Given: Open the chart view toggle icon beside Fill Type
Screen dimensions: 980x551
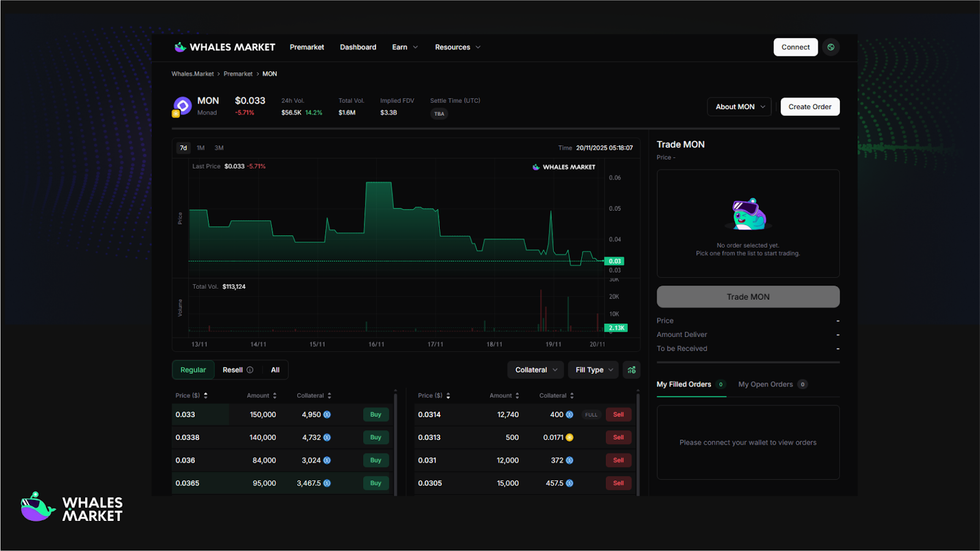Looking at the screenshot, I should 631,370.
